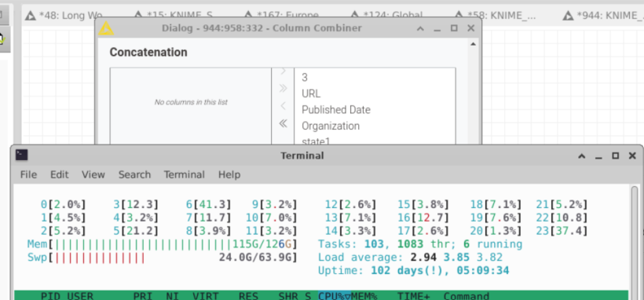Sort htop by the MEM% column header
The image size is (644, 300).
364,296
